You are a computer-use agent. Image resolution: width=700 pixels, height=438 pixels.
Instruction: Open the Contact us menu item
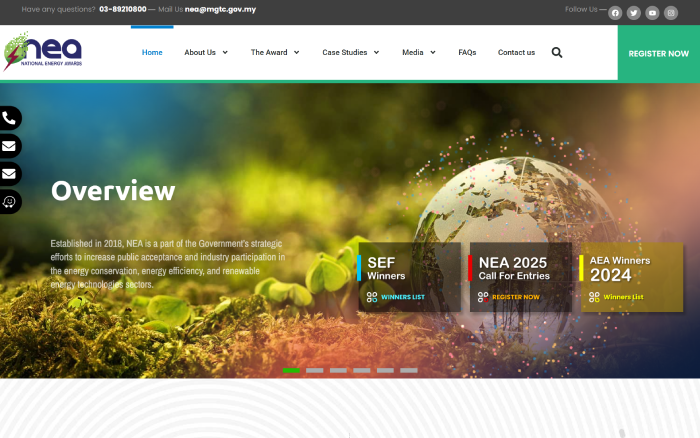coord(517,53)
